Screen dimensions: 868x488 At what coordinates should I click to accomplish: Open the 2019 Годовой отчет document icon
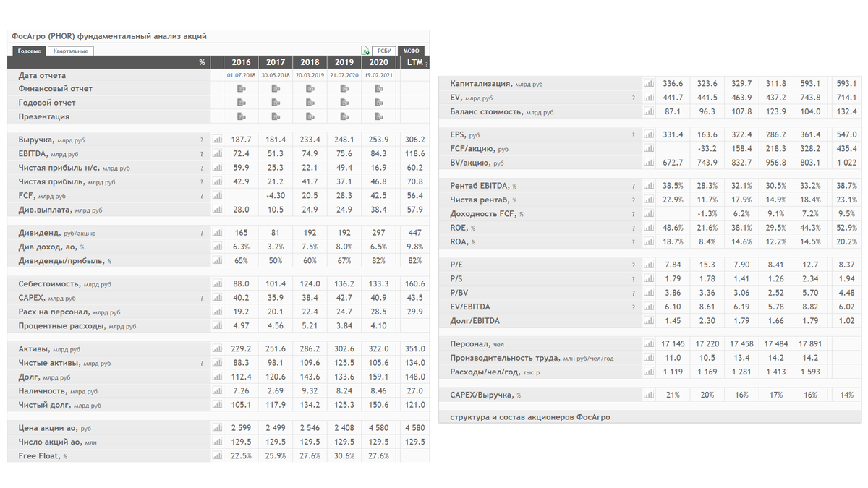point(344,103)
